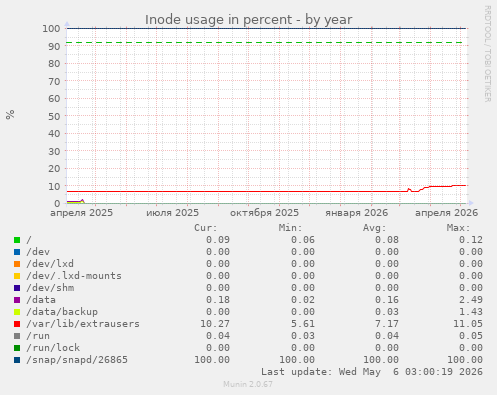Click the orange swatch next to /dev/lxd
497x395 pixels.
coord(17,264)
